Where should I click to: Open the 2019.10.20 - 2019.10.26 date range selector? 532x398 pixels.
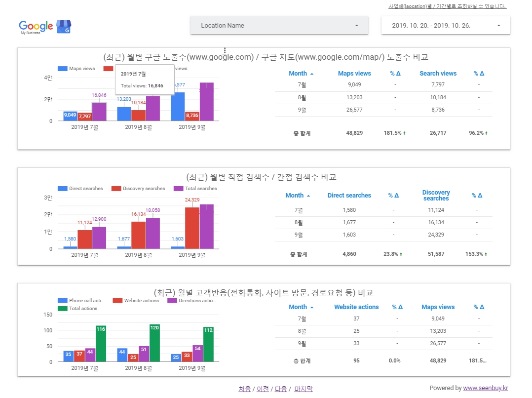(445, 25)
